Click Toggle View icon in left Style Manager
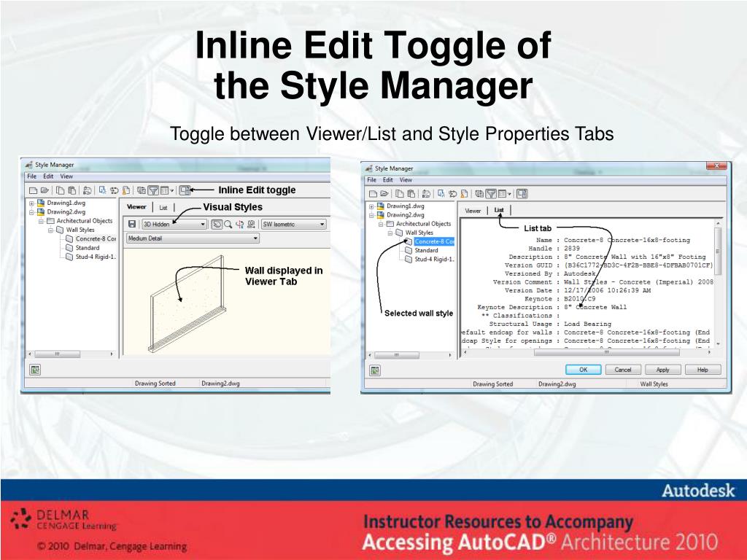 coord(142,190)
